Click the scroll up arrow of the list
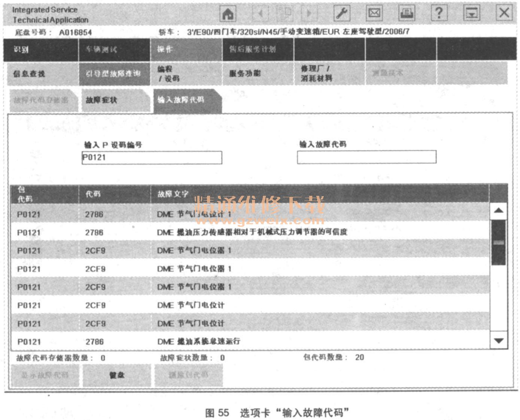 (x=499, y=211)
